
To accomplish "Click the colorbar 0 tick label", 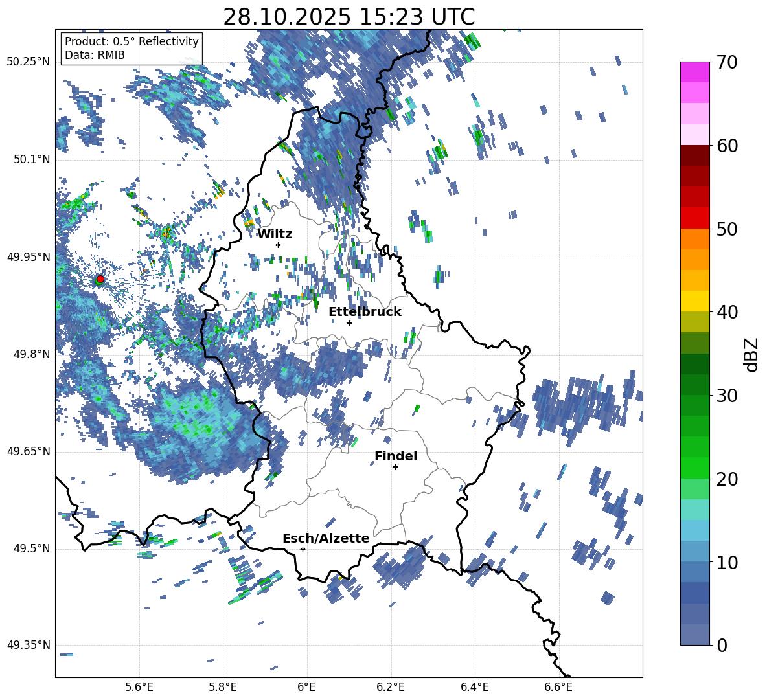I will click(x=721, y=645).
